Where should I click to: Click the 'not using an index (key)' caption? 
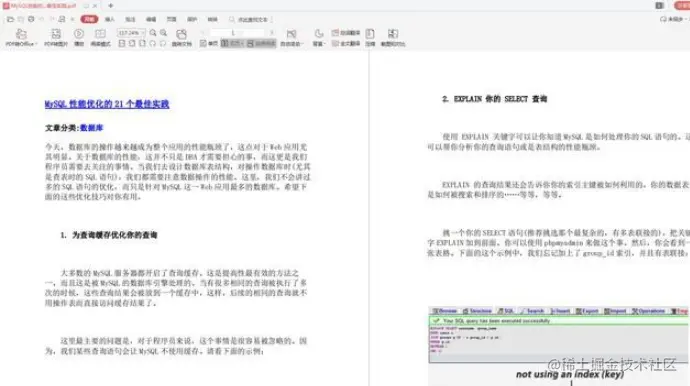[x=570, y=375]
